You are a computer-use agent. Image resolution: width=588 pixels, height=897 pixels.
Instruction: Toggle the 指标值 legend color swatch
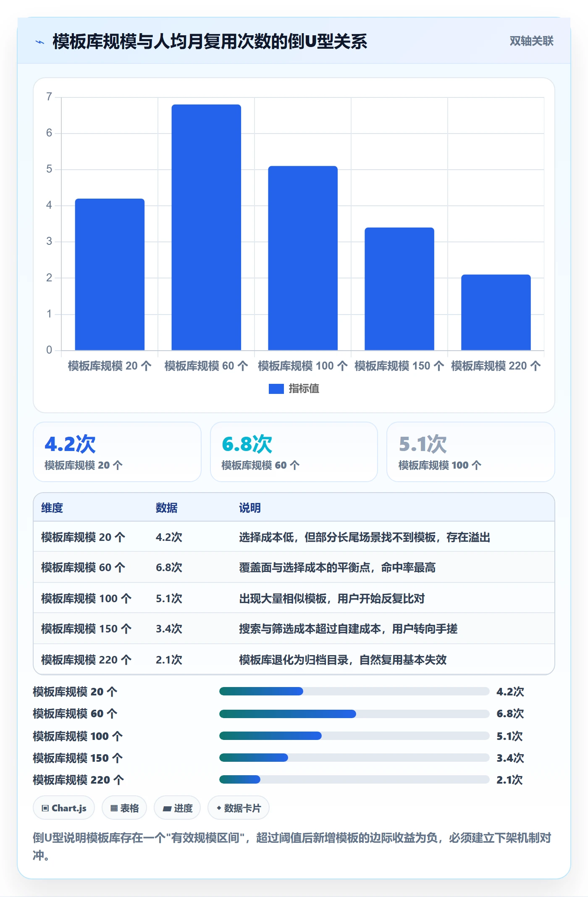pyautogui.click(x=276, y=389)
